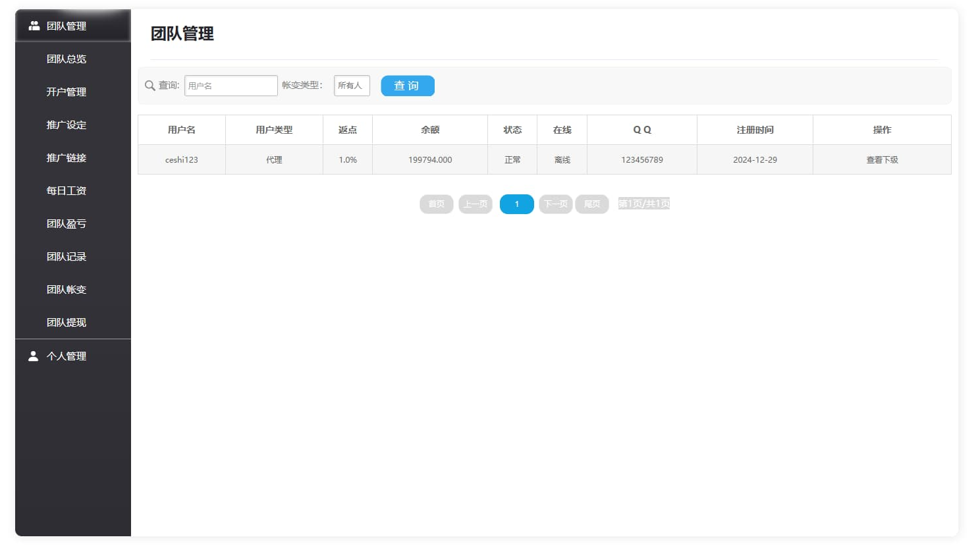Focus the 用户名 search input field

pyautogui.click(x=231, y=86)
